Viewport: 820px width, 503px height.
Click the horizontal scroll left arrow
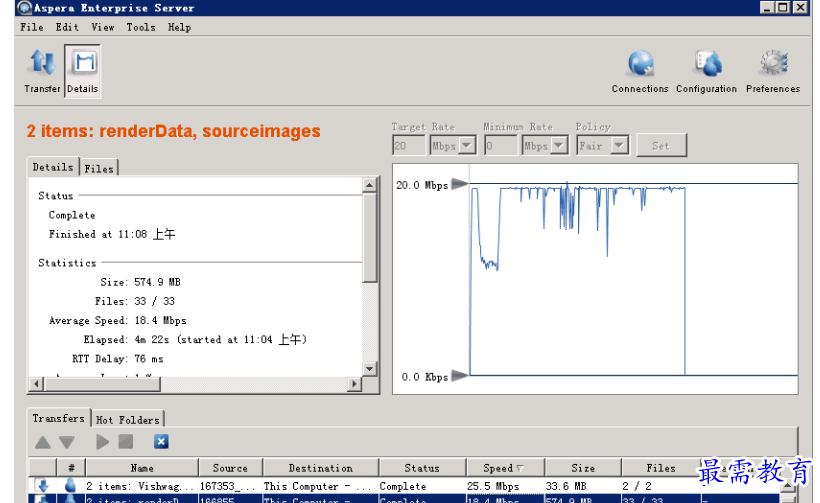point(36,384)
